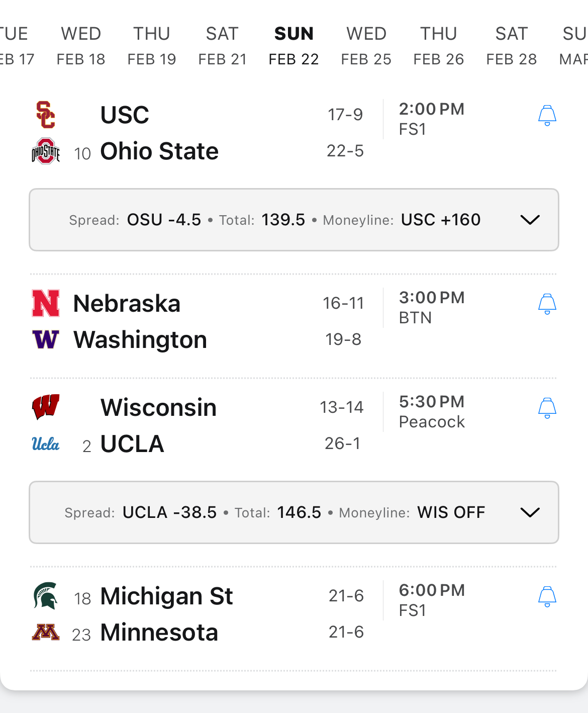The height and width of the screenshot is (713, 588).
Task: Toggle alert bell for Nebraska–Washington game
Action: pos(547,304)
